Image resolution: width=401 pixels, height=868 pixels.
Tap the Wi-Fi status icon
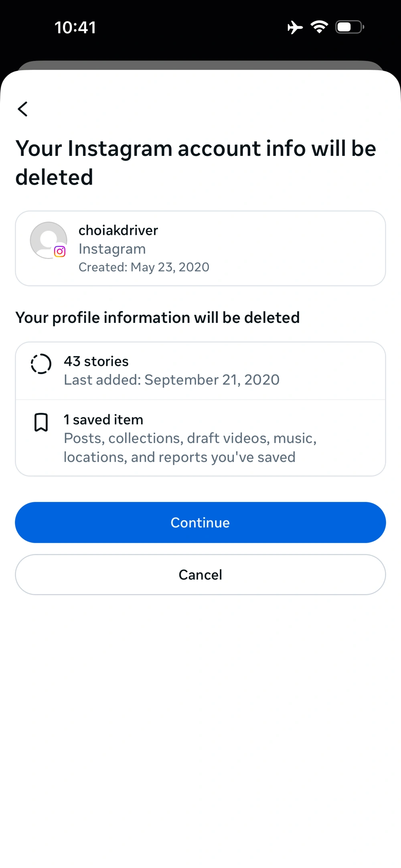coord(319,27)
